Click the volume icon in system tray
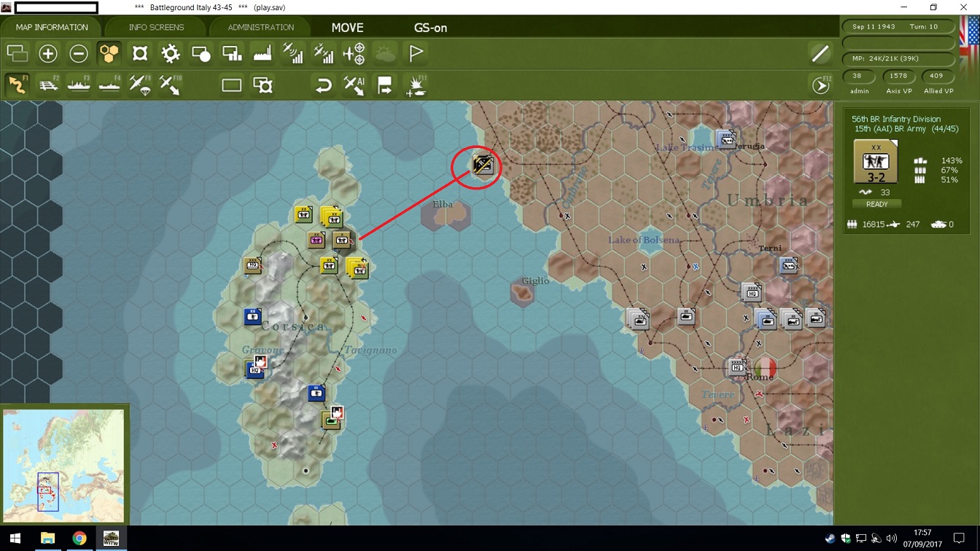Image resolution: width=980 pixels, height=551 pixels. pyautogui.click(x=891, y=539)
